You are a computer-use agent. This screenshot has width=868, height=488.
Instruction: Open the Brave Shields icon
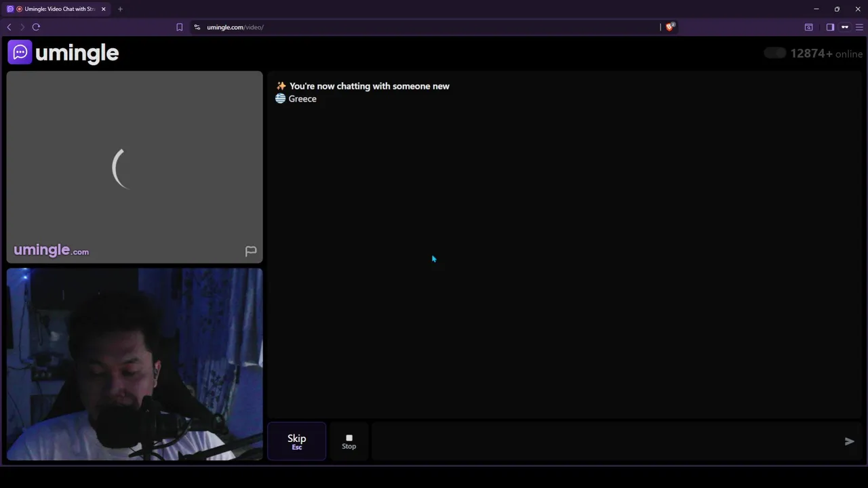point(670,27)
